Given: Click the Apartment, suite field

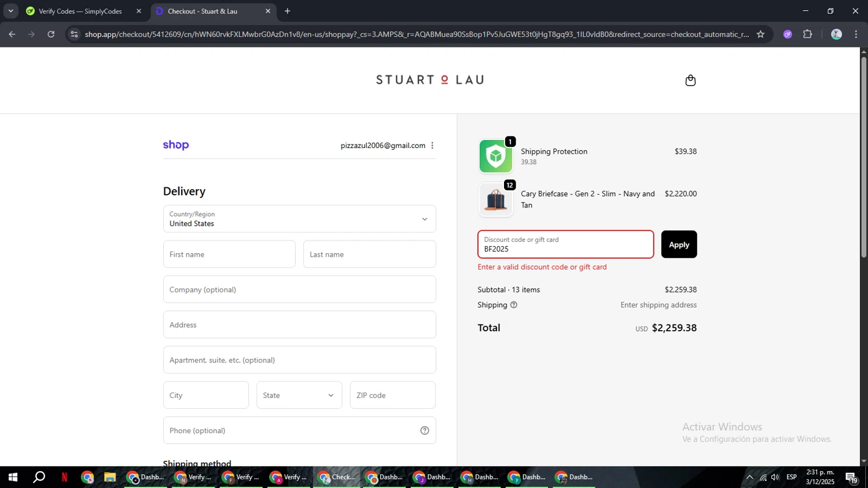Looking at the screenshot, I should coord(299,360).
